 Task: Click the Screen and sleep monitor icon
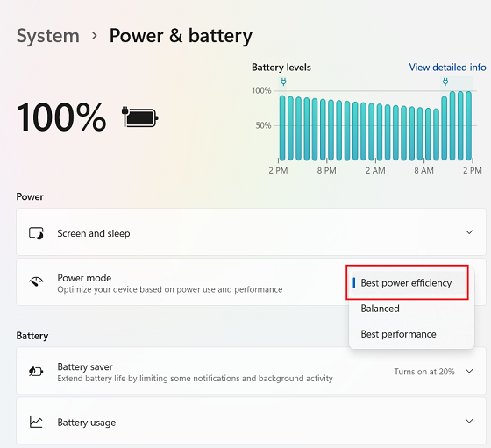click(x=36, y=233)
